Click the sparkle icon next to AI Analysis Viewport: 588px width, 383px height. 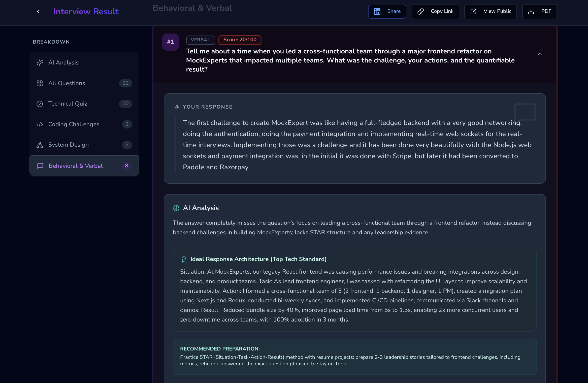pos(40,62)
